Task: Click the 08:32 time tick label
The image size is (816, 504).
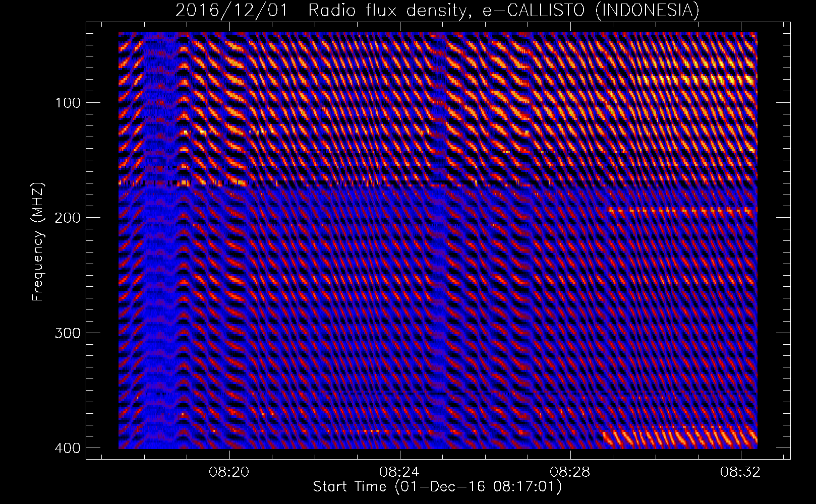Action: pos(741,472)
